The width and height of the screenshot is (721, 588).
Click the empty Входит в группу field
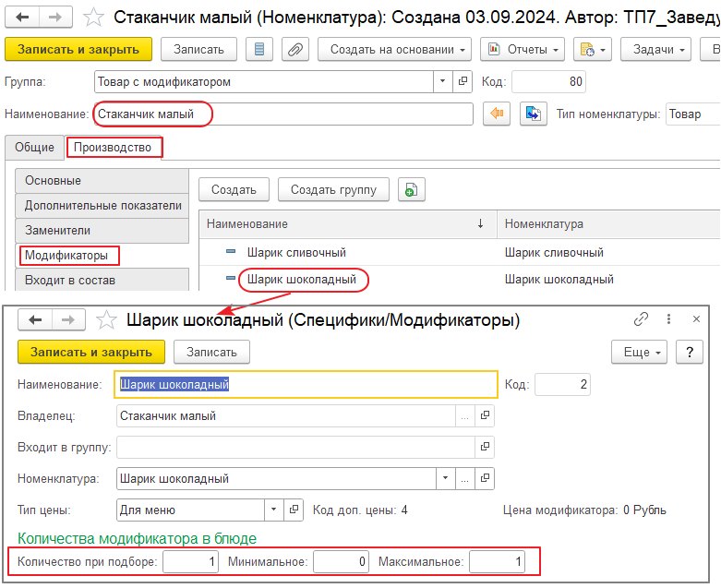(x=295, y=447)
